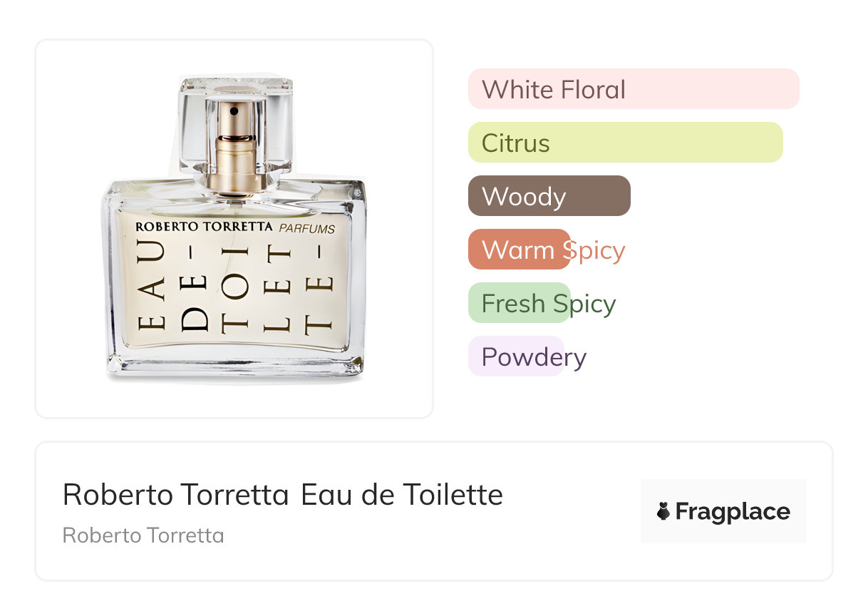Click the Fragplace wordmark text
The height and width of the screenshot is (616, 868).
(x=732, y=511)
